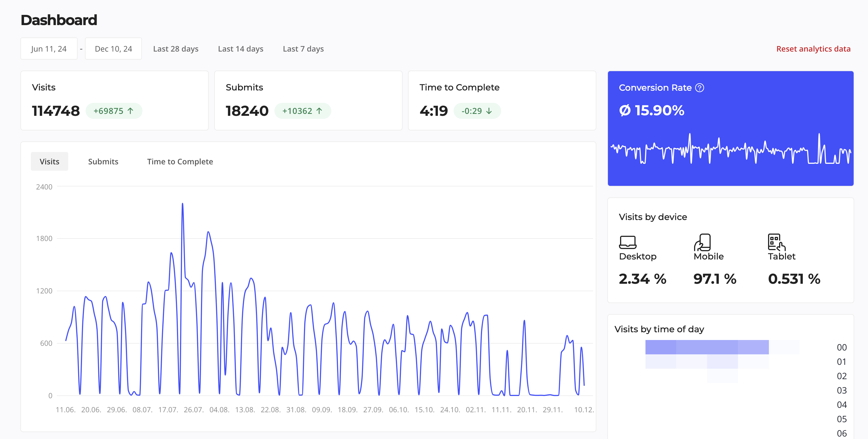Apply the Last 14 days filter
Image resolution: width=868 pixels, height=439 pixels.
click(x=240, y=49)
